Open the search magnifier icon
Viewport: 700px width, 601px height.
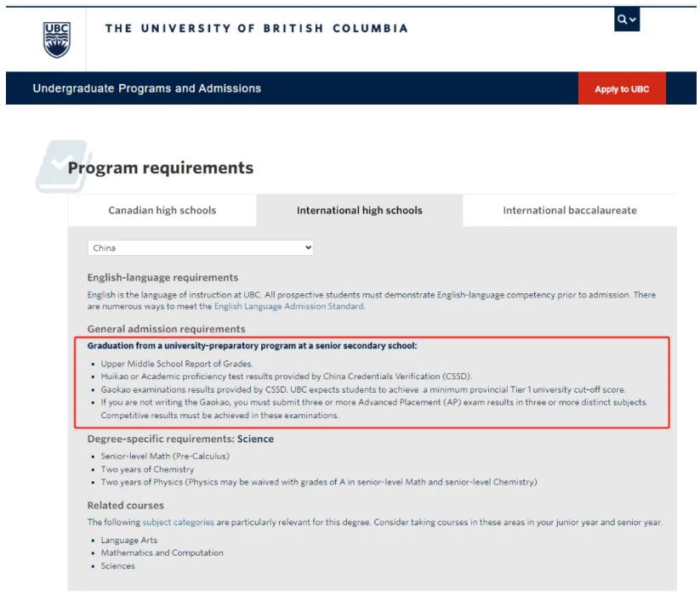(622, 20)
